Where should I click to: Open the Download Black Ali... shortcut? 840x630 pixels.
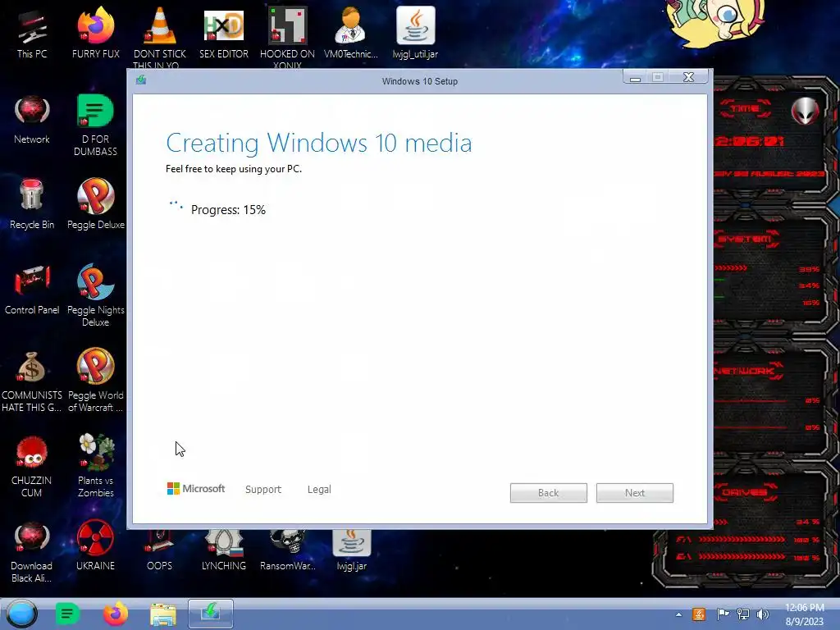(32, 552)
